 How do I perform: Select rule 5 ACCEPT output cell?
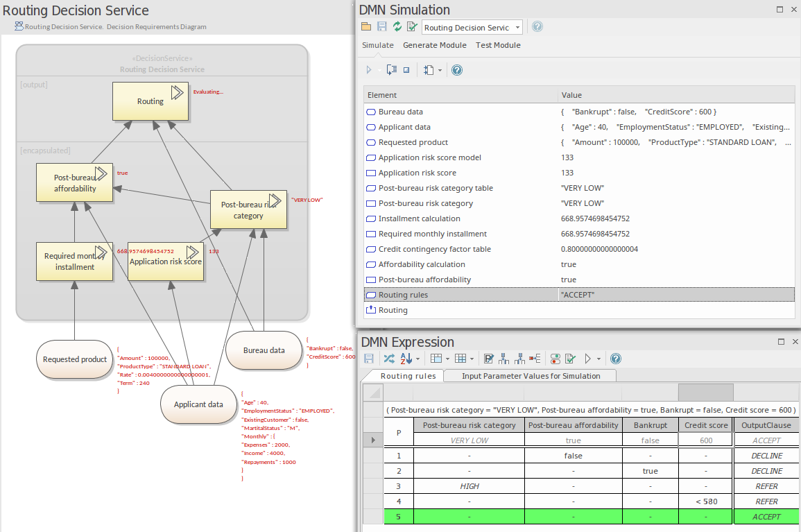pos(766,517)
